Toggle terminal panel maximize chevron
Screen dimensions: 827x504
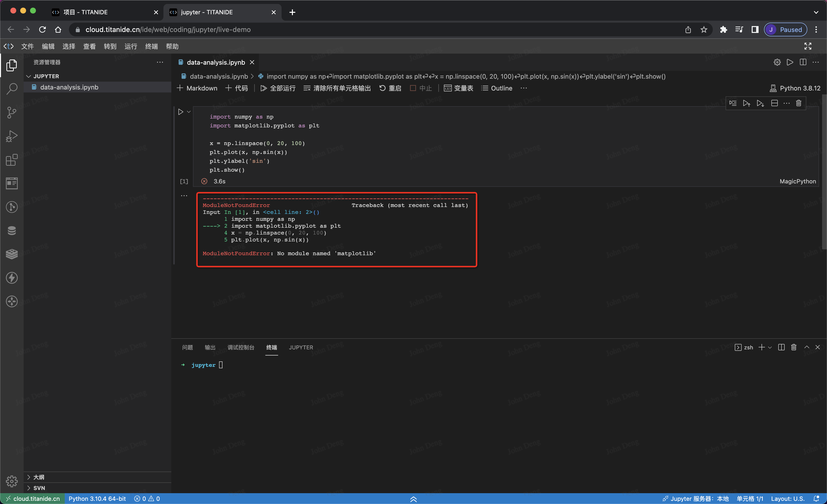tap(807, 347)
